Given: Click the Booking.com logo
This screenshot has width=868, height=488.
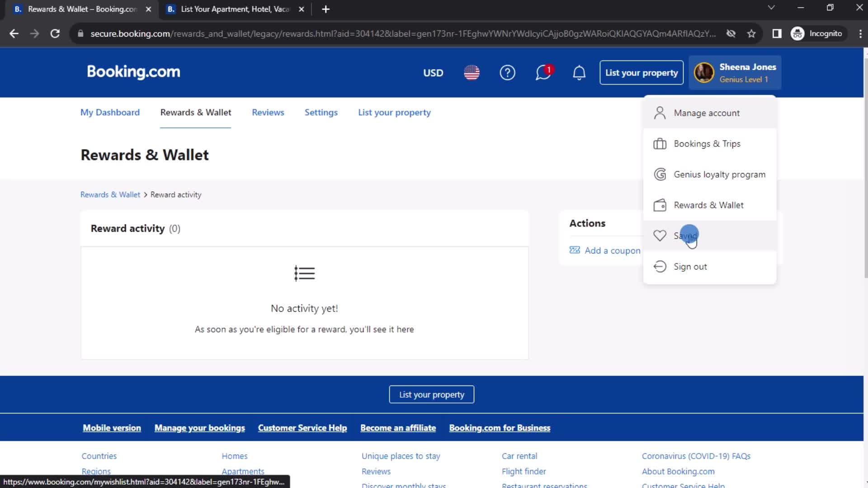Looking at the screenshot, I should click(133, 72).
